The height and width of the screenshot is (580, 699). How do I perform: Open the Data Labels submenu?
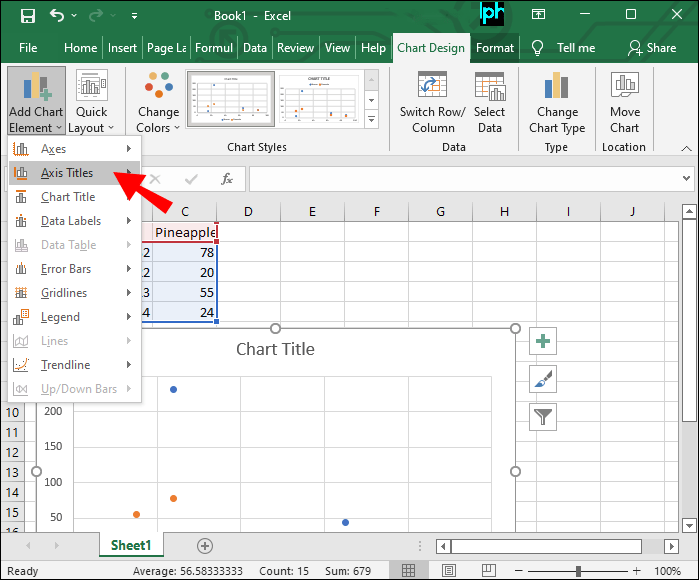pos(72,221)
